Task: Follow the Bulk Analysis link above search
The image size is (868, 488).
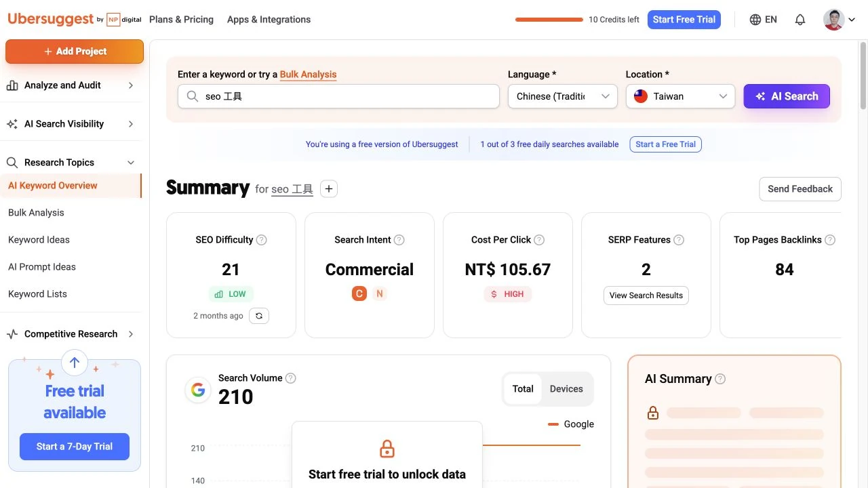Action: pos(309,75)
